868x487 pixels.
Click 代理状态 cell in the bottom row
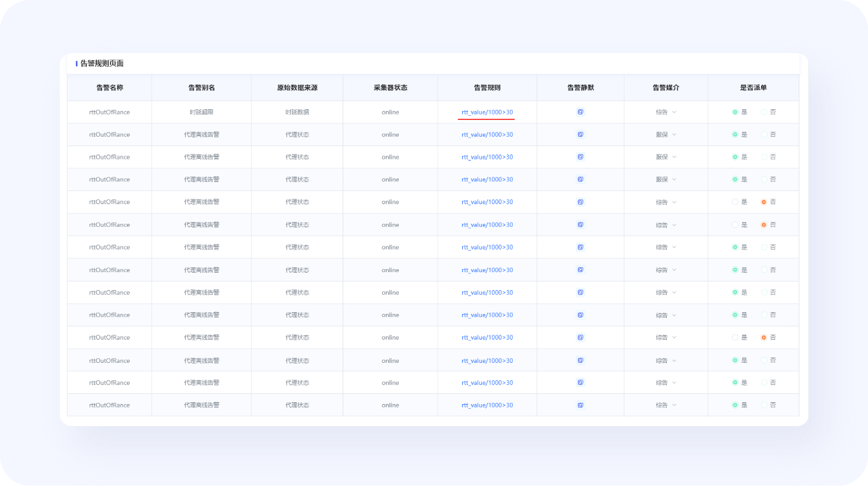297,405
